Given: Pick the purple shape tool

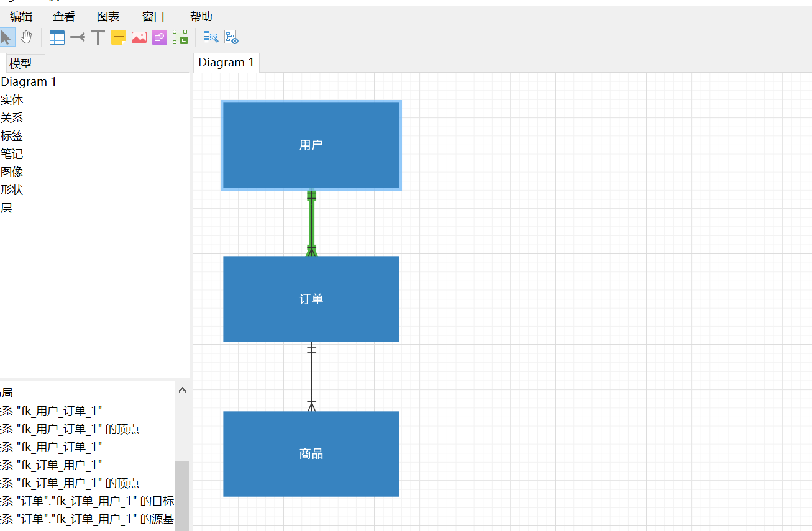Looking at the screenshot, I should [160, 37].
